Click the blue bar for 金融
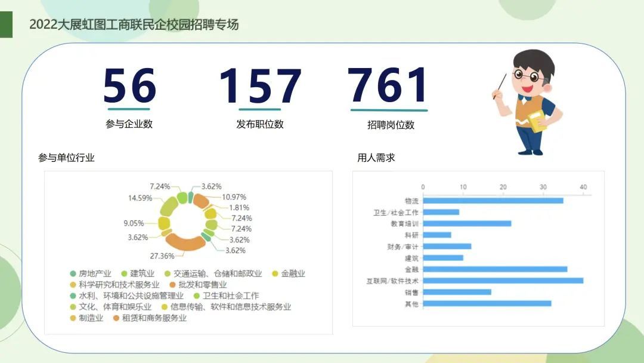The width and height of the screenshot is (644, 363). [496, 269]
